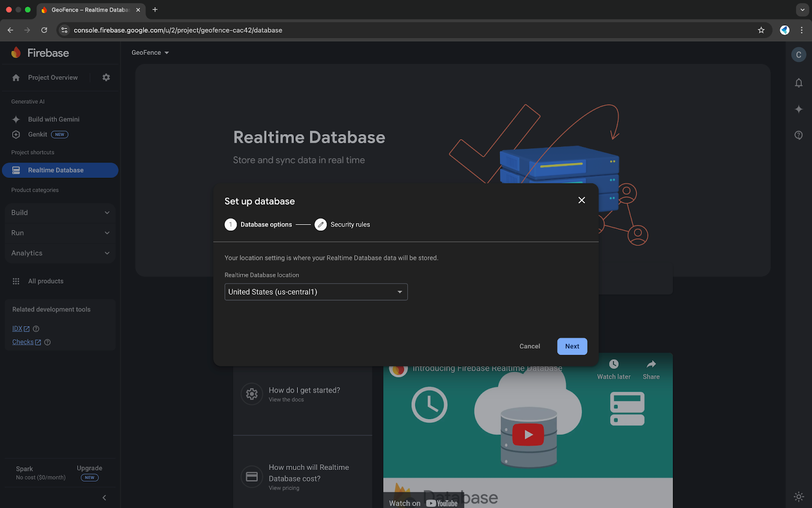Image resolution: width=812 pixels, height=508 pixels.
Task: Click the project settings gear icon
Action: (x=106, y=78)
